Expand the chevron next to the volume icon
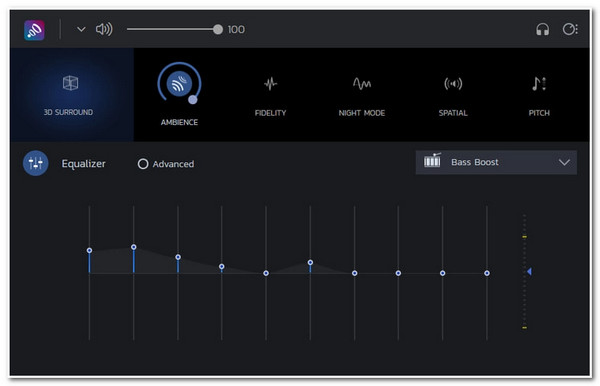Viewport: 600px width, 386px height. coord(81,29)
